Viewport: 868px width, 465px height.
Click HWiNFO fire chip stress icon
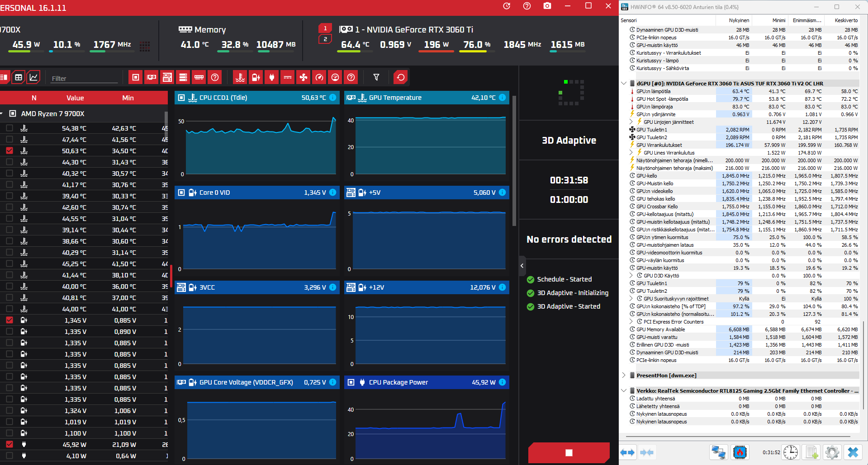point(740,452)
